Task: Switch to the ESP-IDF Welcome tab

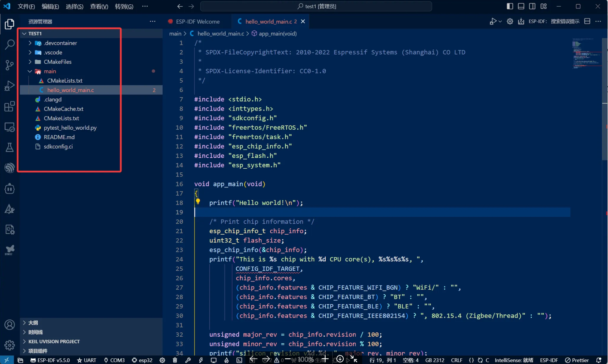Action: 198,21
